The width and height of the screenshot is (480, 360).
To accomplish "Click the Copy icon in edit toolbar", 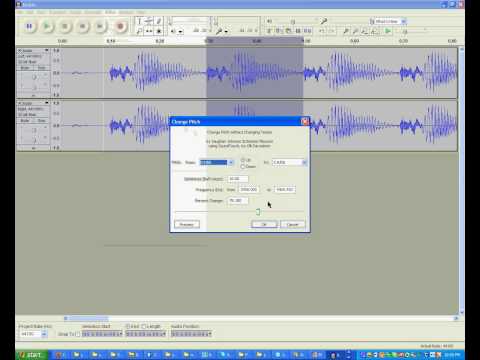I will 278,31.
